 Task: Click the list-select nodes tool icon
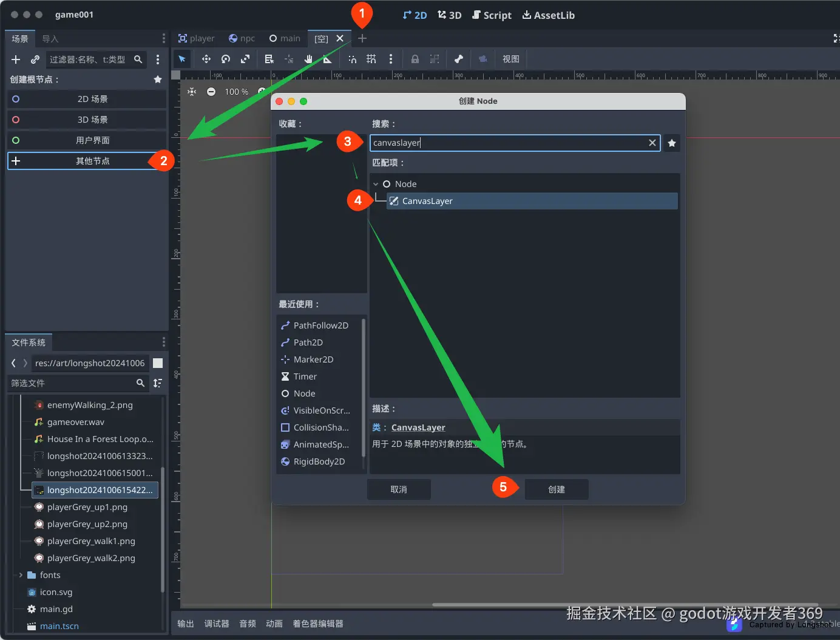tap(269, 59)
